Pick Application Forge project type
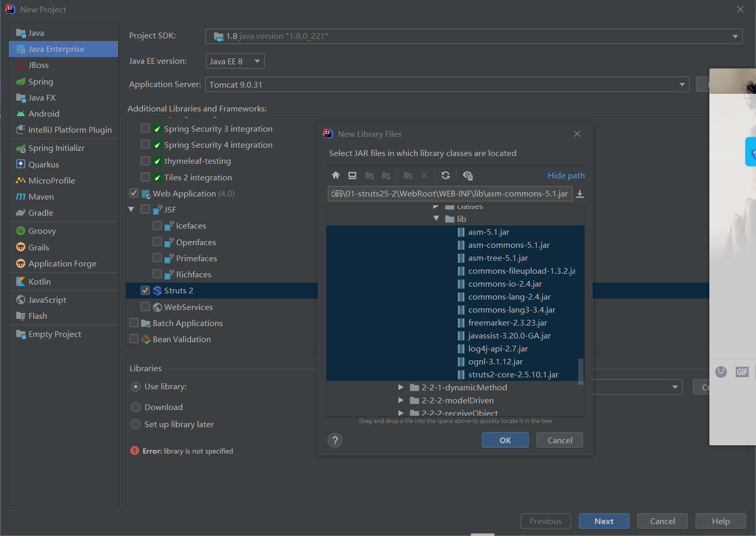756x536 pixels. [x=63, y=263]
